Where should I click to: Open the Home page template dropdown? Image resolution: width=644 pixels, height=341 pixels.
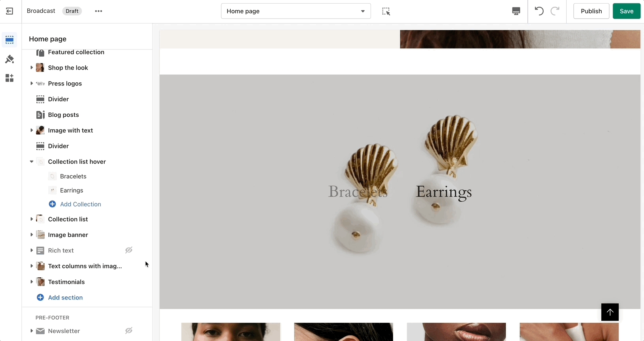[296, 11]
